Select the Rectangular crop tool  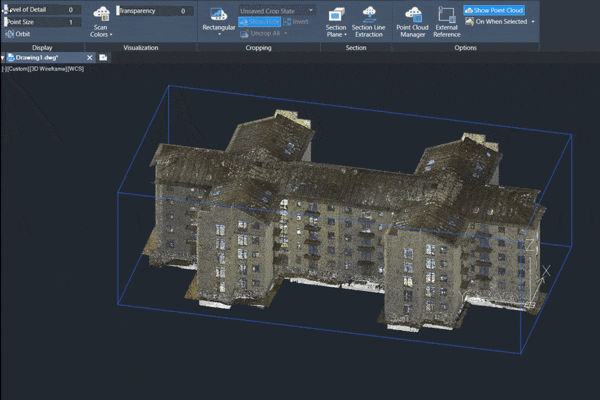point(218,19)
